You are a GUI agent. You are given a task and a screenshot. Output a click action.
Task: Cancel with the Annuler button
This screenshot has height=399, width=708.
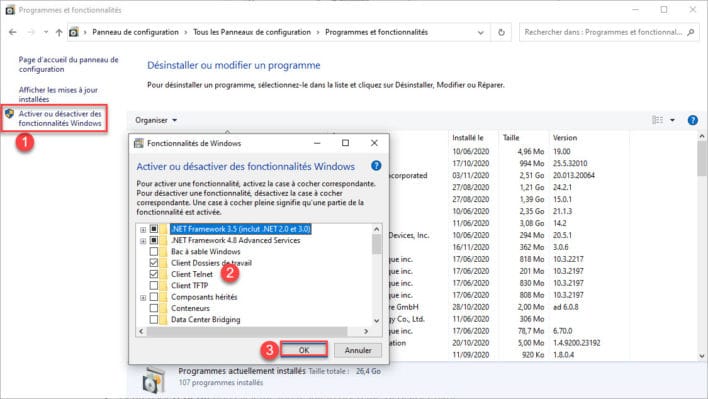coord(358,350)
